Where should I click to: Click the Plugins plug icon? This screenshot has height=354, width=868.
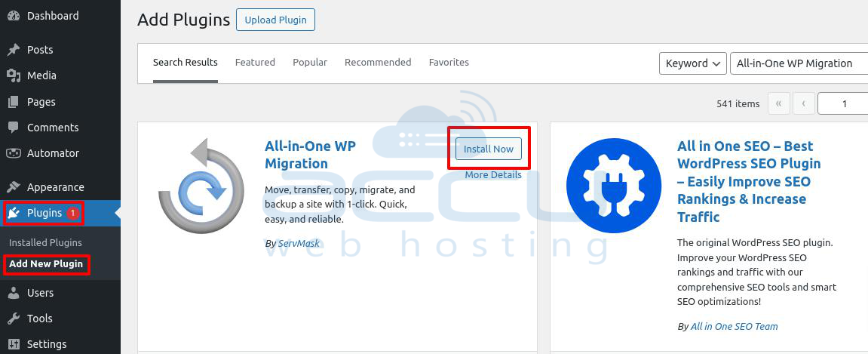[x=14, y=213]
